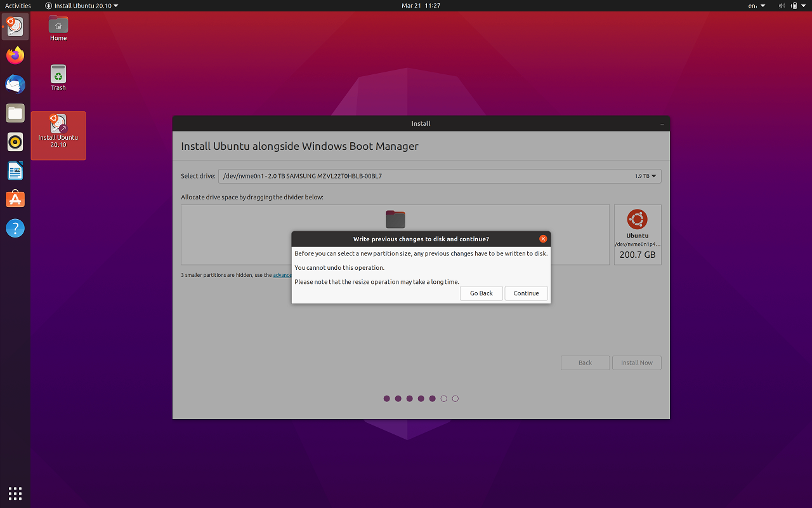Open Thunderbird mail from the dock
Screen dimensions: 812x508
[15, 84]
